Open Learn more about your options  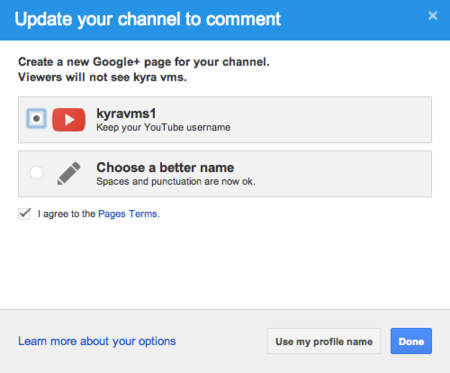coord(97,341)
